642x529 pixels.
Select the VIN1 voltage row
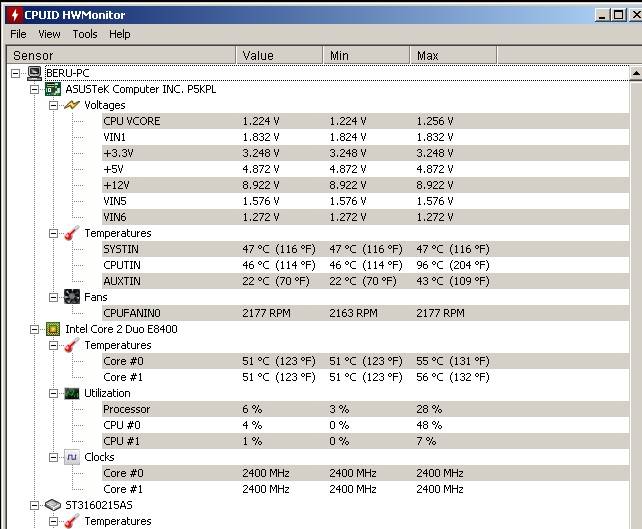click(x=365, y=137)
